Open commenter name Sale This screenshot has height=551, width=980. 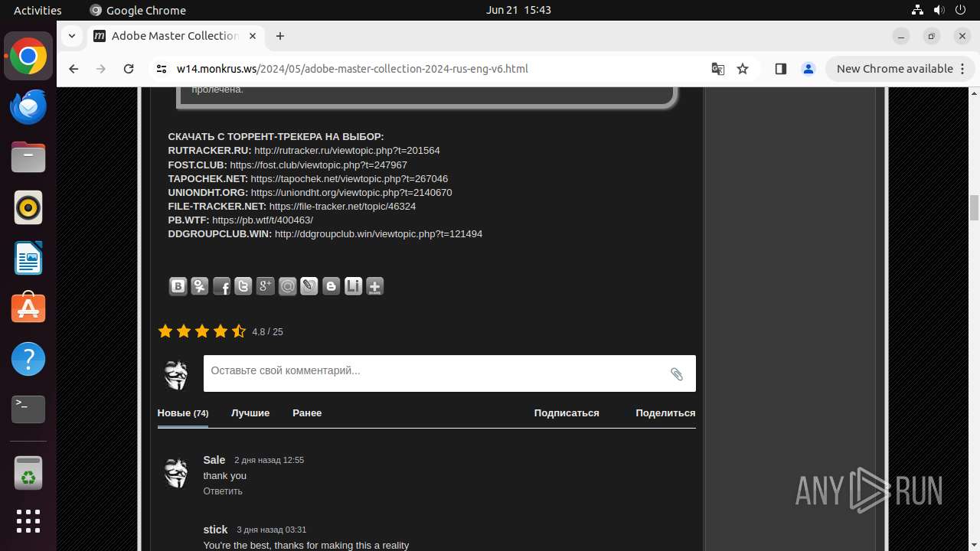pos(214,460)
